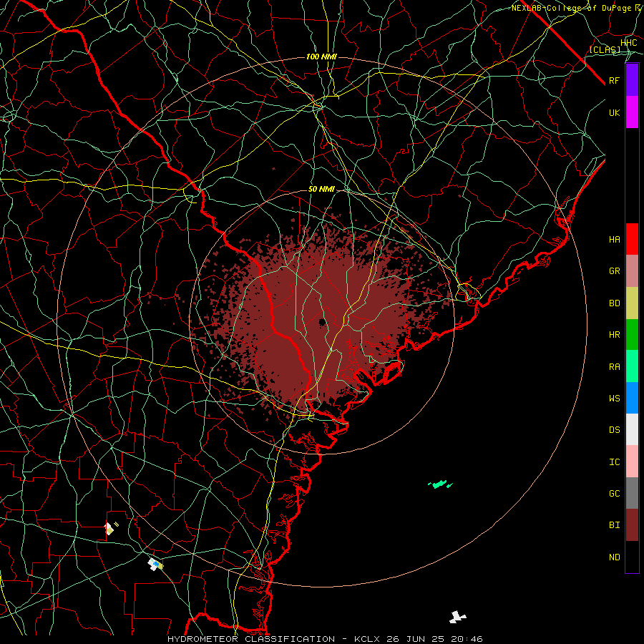The height and width of the screenshot is (644, 644).
Task: Click the HR green legend swatch
Action: point(632,335)
